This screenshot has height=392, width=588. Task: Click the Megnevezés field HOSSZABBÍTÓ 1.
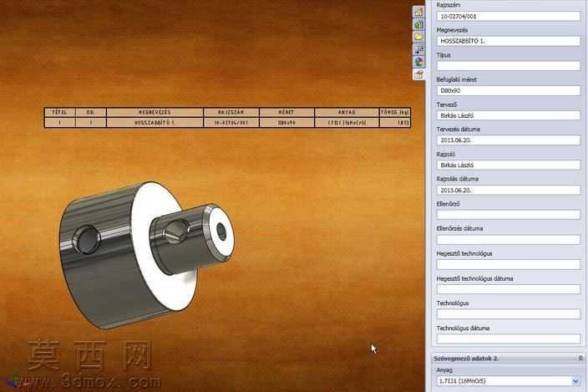509,41
